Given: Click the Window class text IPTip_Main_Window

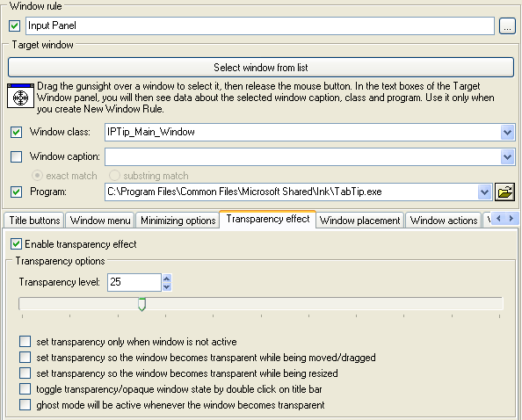Looking at the screenshot, I should (151, 132).
